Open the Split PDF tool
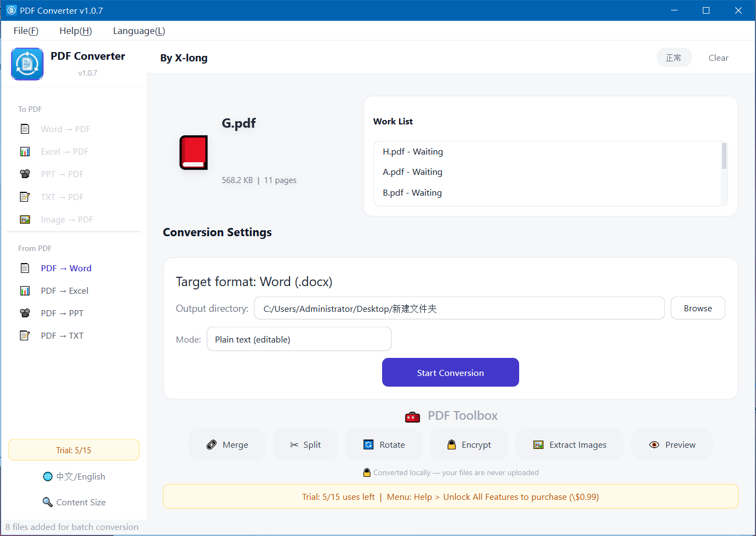 305,444
